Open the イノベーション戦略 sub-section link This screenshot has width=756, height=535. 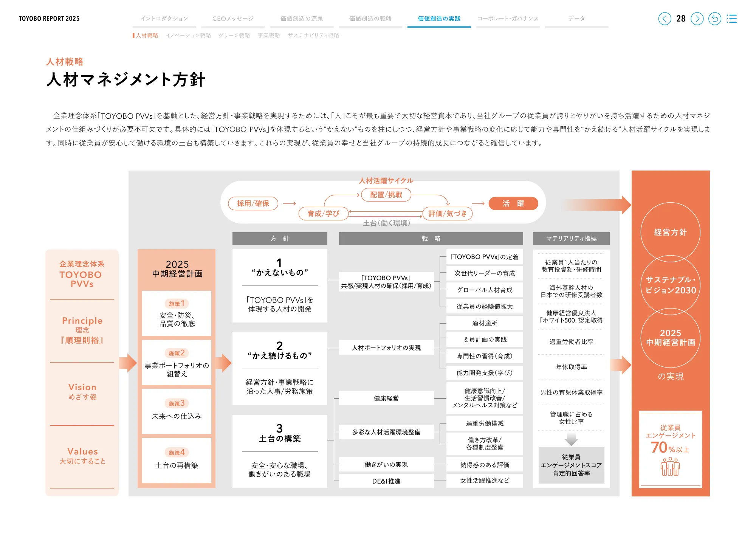(188, 36)
